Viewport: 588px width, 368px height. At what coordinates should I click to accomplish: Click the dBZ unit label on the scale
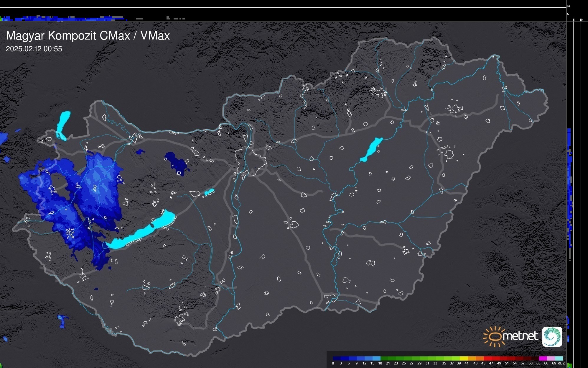coord(561,363)
